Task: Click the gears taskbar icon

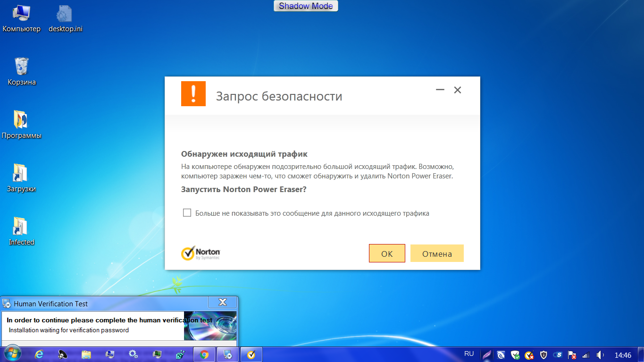Action: point(134,354)
